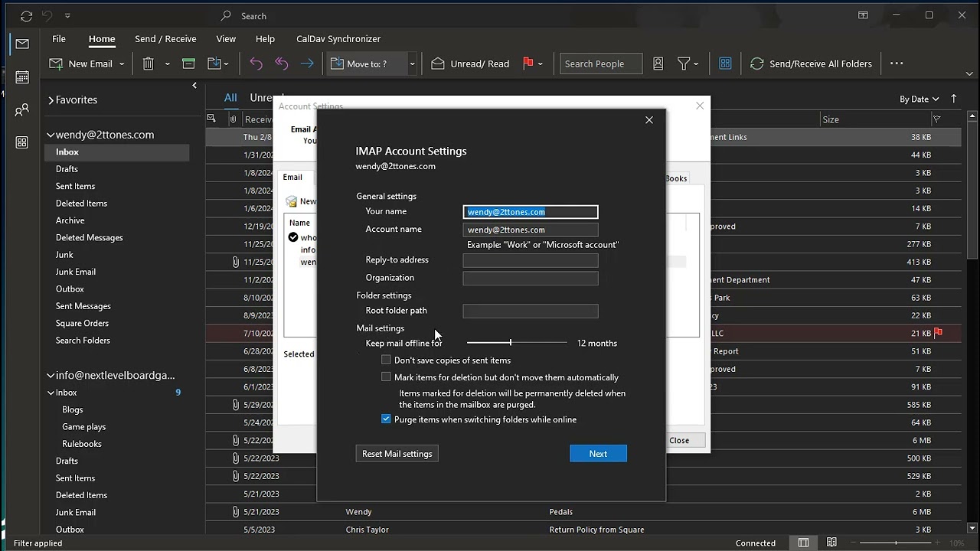Open the Quick Access Toolbar customize dropdown
The width and height of the screenshot is (980, 551).
coord(67,15)
